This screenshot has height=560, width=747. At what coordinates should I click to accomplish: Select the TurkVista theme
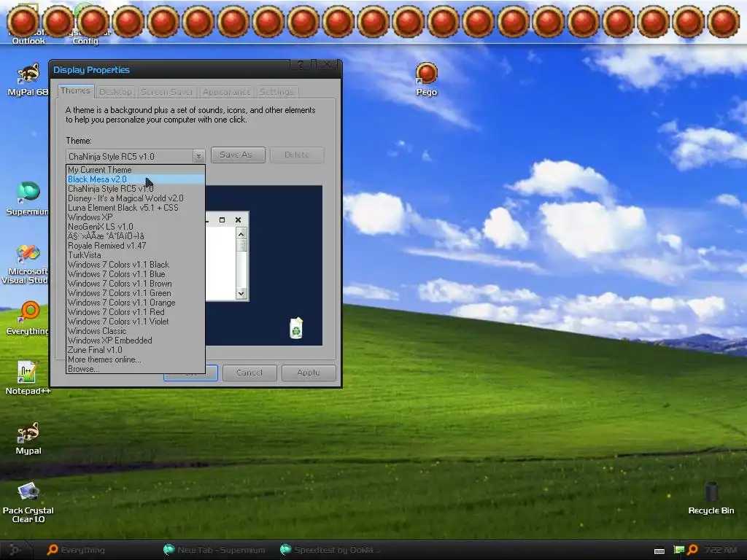135,255
